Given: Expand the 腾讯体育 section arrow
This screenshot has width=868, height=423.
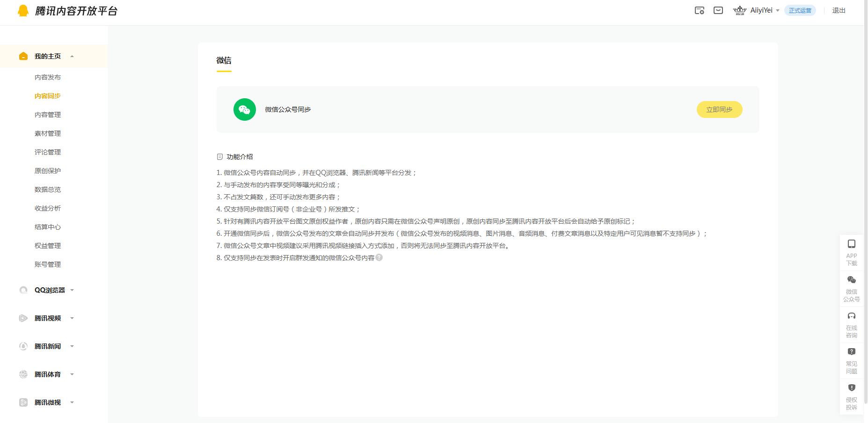Looking at the screenshot, I should (72, 374).
